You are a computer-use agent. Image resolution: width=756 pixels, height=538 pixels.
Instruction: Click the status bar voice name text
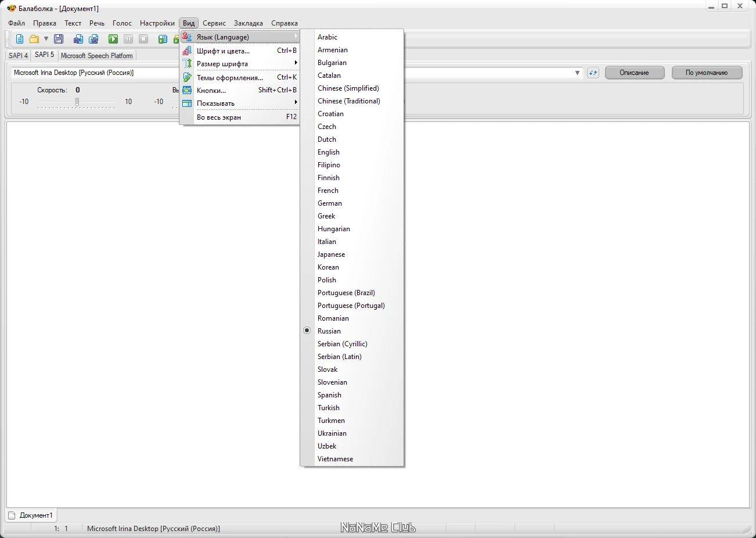point(153,529)
